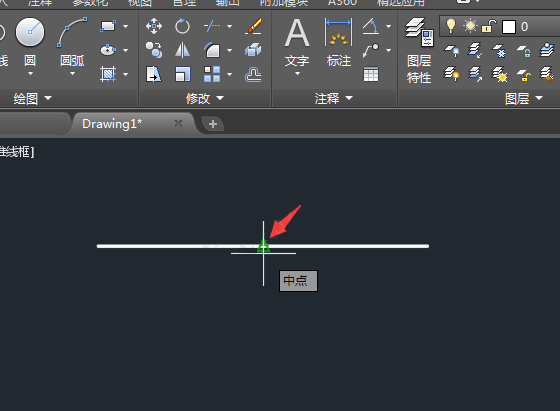Click the layer Isolate tool

point(475,51)
